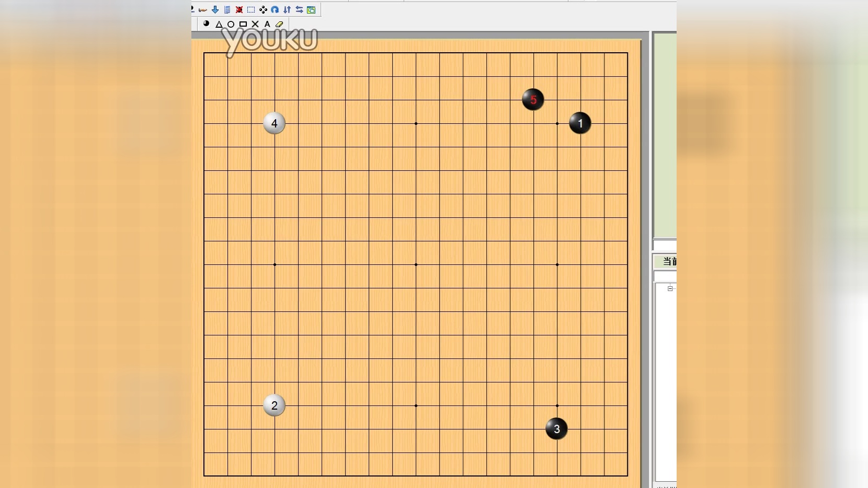This screenshot has width=868, height=488.
Task: Click white stone number 2
Action: point(274,405)
